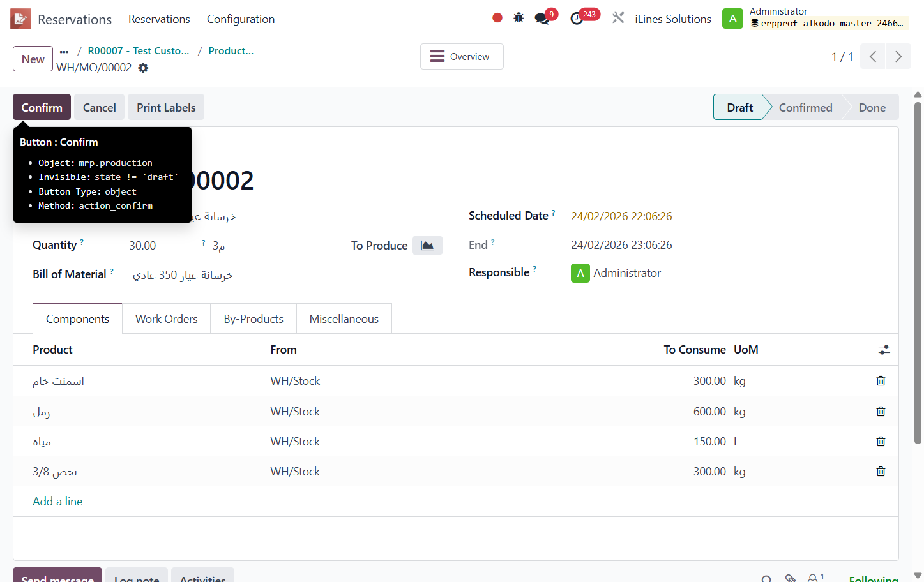This screenshot has width=924, height=582.
Task: Click the 300.00 quantity for اسمنت خام
Action: point(709,381)
